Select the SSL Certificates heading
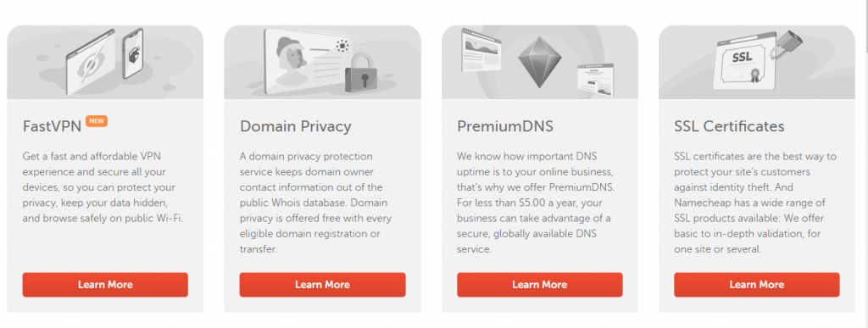This screenshot has width=868, height=328. click(729, 126)
